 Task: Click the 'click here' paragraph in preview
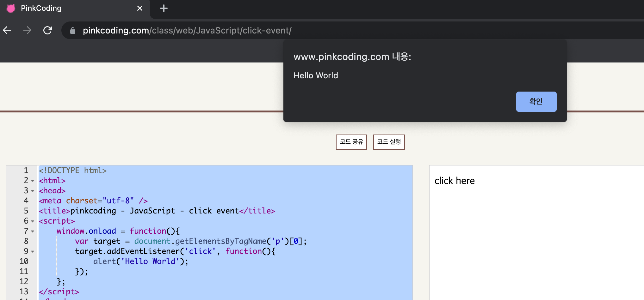tap(455, 181)
